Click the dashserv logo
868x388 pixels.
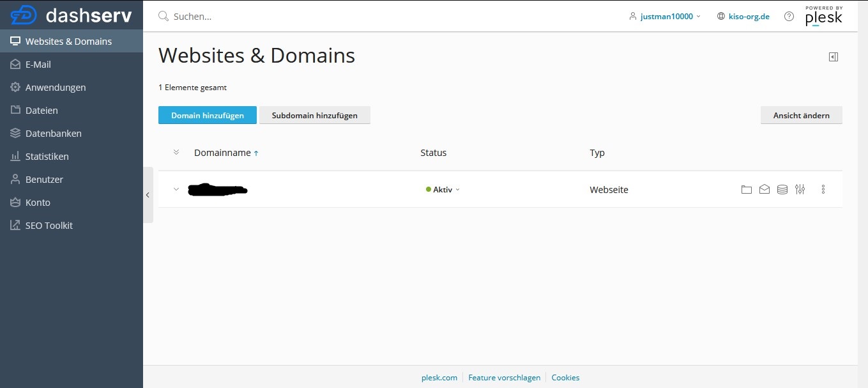click(72, 15)
